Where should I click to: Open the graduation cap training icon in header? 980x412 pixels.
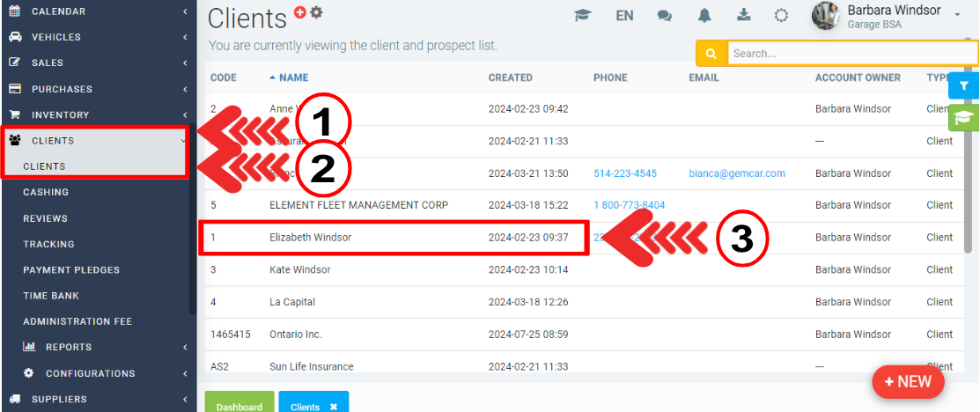click(x=582, y=16)
